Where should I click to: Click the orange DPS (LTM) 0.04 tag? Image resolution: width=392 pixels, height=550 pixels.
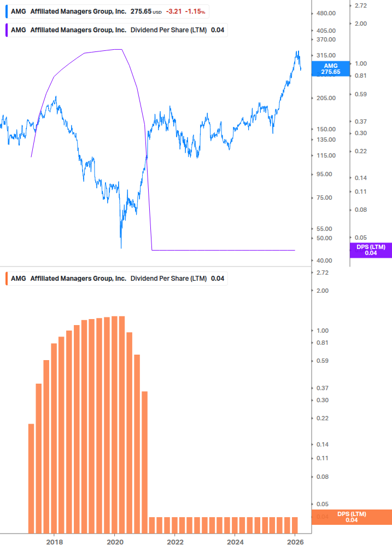click(352, 517)
